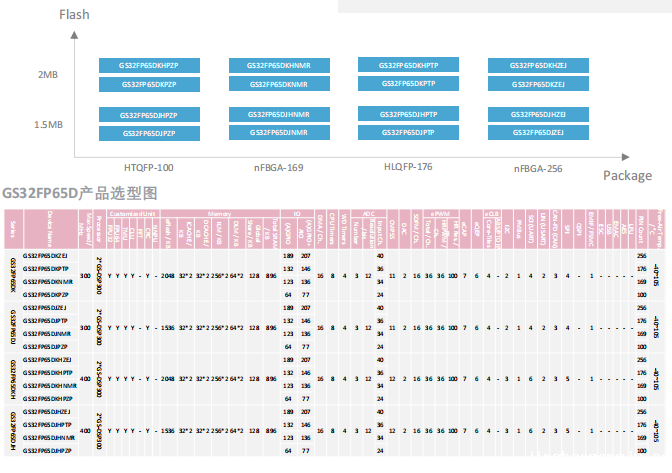
Task: Click the GS32FP65DKHNMR blue box
Action: (279, 66)
